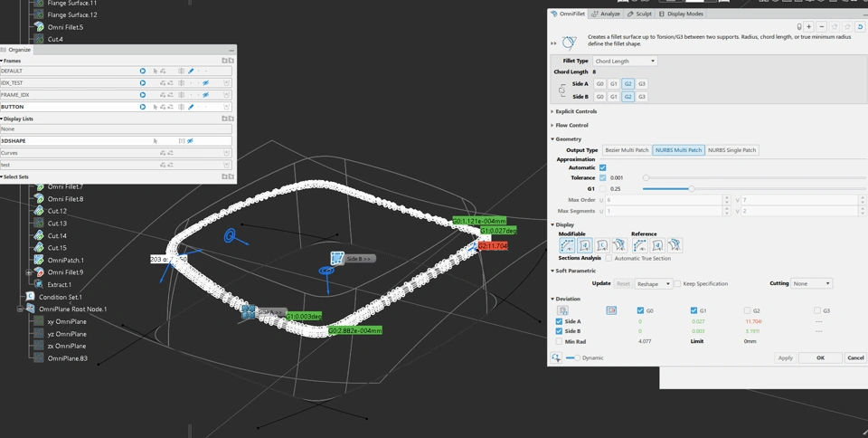Click the OK button
868x438 pixels.
click(x=820, y=358)
